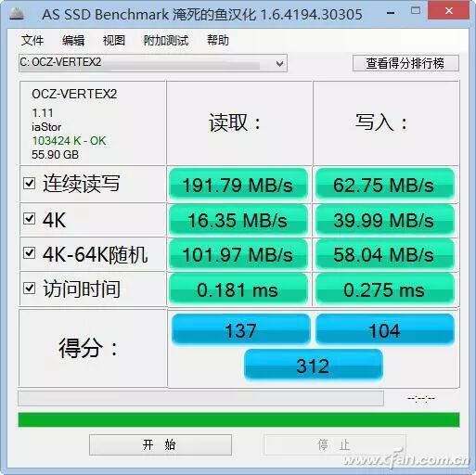Click the 查看得分排行榜 button
Viewport: 476px width, 475px height.
point(405,63)
